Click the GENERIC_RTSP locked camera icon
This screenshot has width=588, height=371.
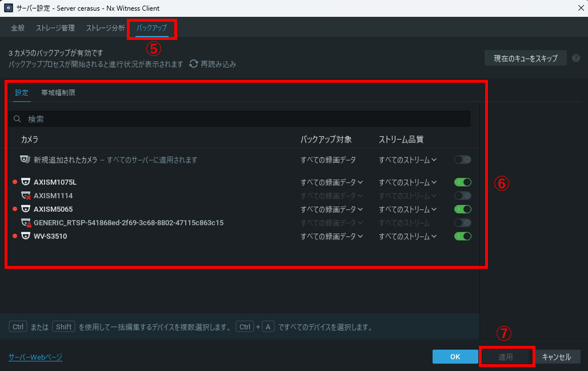(26, 223)
